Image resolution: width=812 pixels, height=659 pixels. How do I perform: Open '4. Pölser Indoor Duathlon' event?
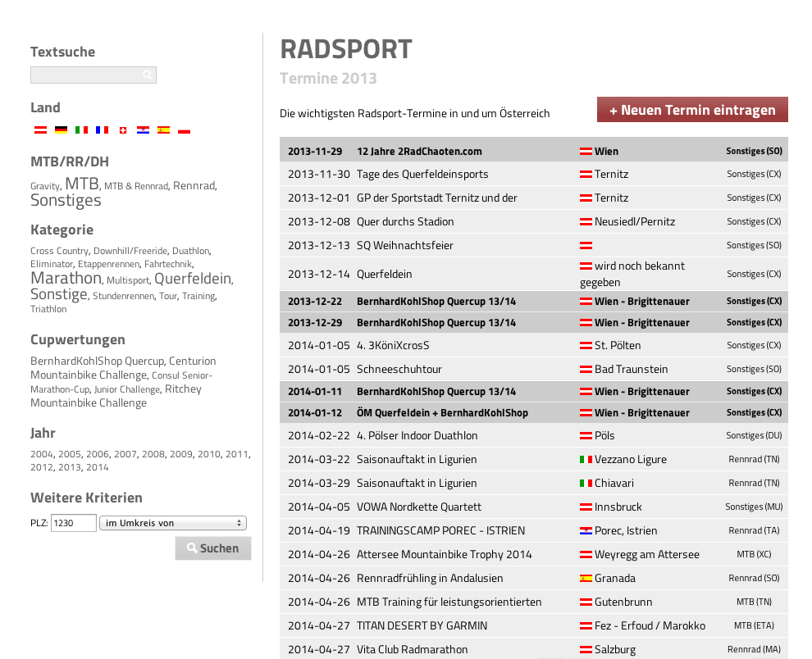tap(417, 435)
